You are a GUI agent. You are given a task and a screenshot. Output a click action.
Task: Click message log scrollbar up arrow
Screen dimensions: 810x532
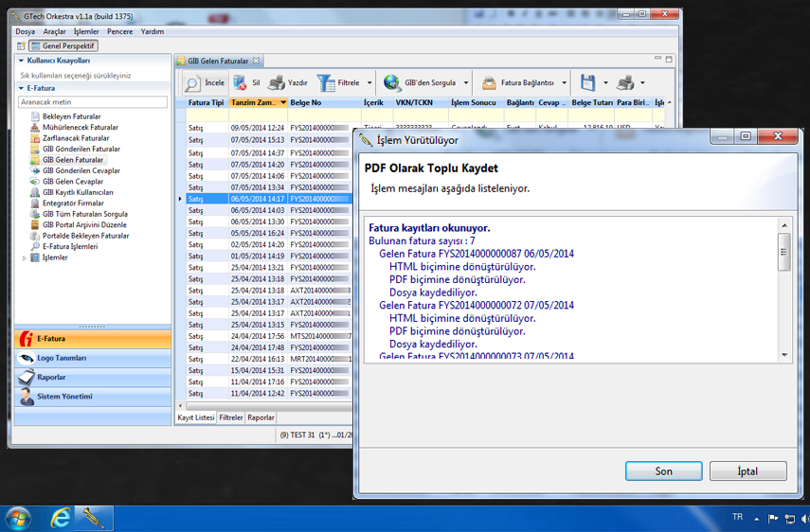(x=784, y=225)
